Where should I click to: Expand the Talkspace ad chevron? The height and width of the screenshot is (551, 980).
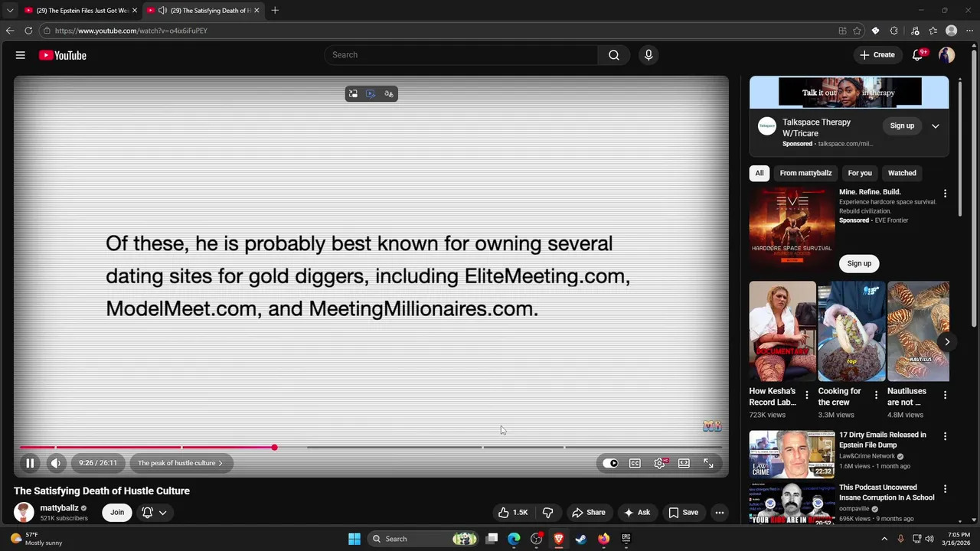pyautogui.click(x=936, y=126)
